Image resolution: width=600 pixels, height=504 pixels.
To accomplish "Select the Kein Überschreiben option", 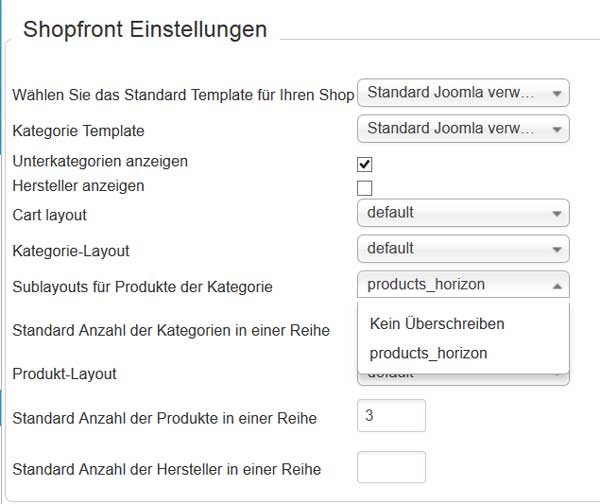I will pyautogui.click(x=437, y=324).
